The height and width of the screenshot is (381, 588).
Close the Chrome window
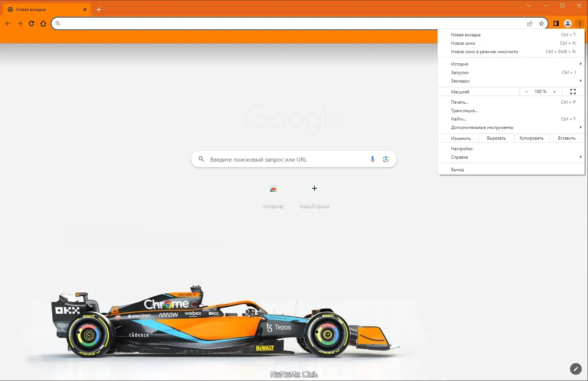pos(579,5)
